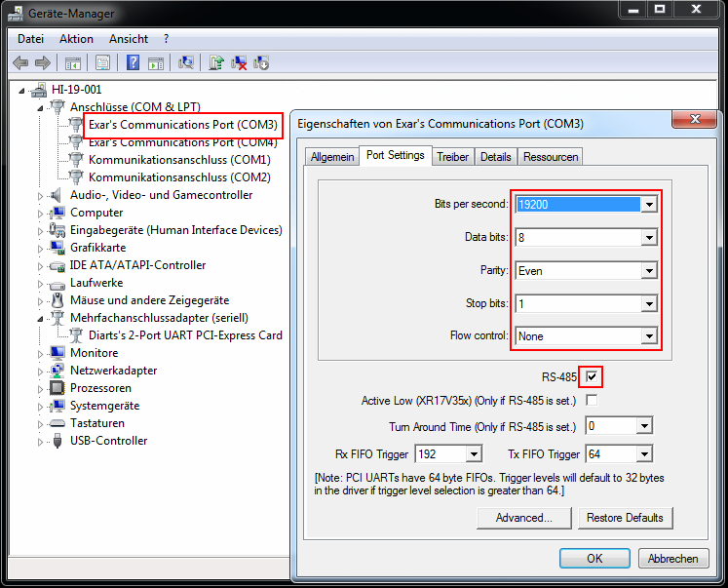The height and width of the screenshot is (588, 728).
Task: Click the Mäuse und andere Zeigegeräte mouse icon
Action: [x=57, y=300]
